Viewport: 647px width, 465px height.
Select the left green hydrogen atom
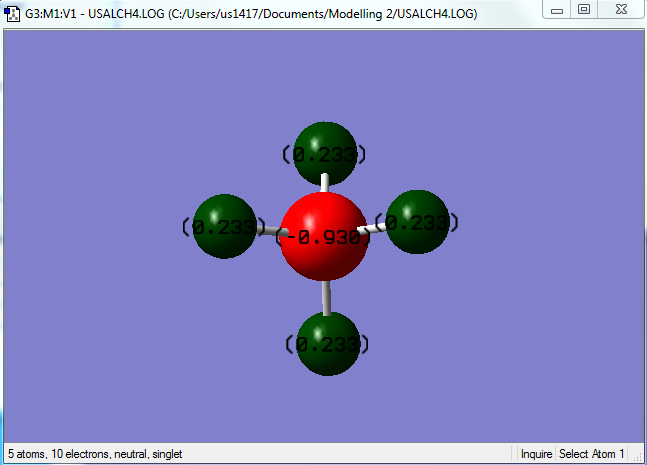[225, 226]
